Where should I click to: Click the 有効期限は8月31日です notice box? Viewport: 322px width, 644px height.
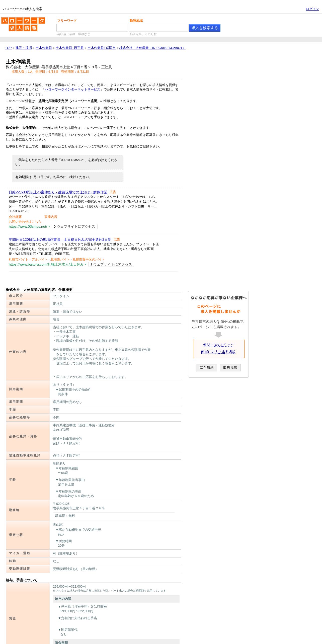[x=68, y=177]
